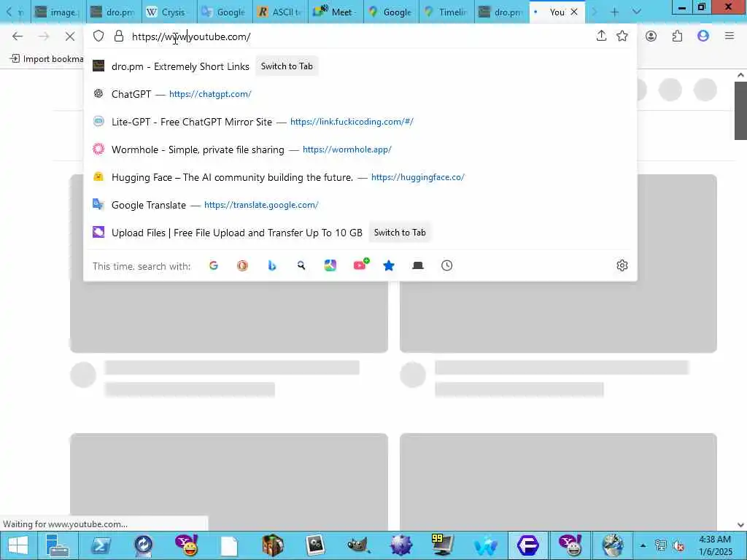747x560 pixels.
Task: Open GIMP from taskbar
Action: tap(357, 545)
